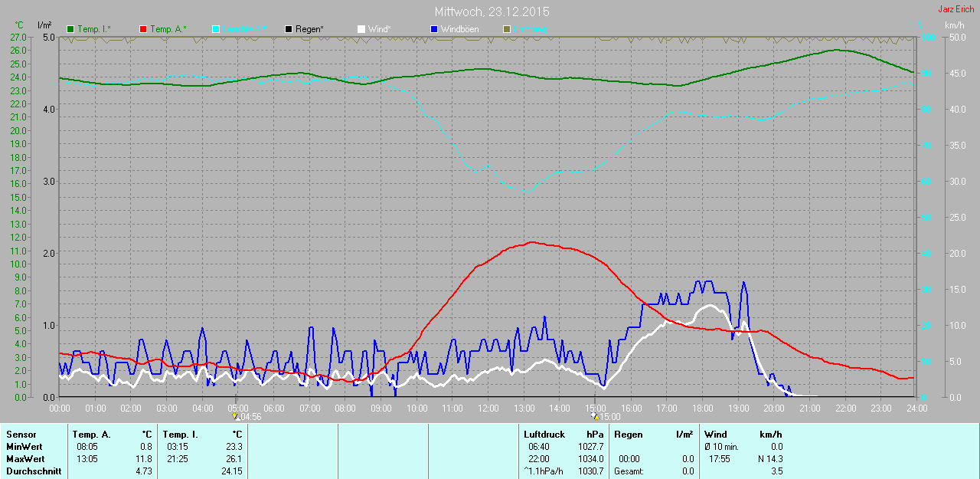Image resolution: width=980 pixels, height=479 pixels.
Task: Click the red Temp. A. legend swatch
Action: 143,29
